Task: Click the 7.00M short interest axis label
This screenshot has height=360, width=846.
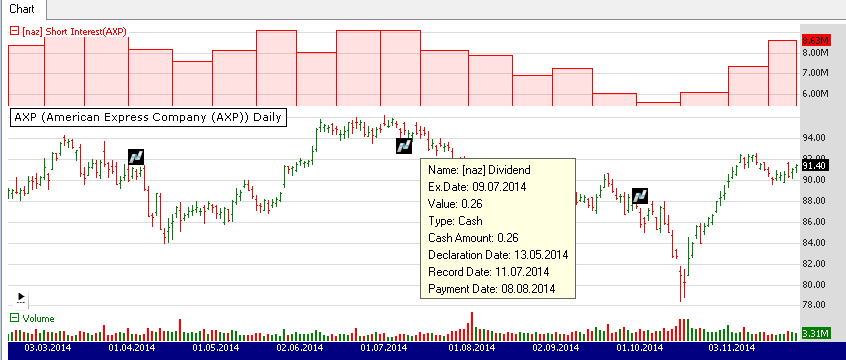Action: [x=815, y=73]
